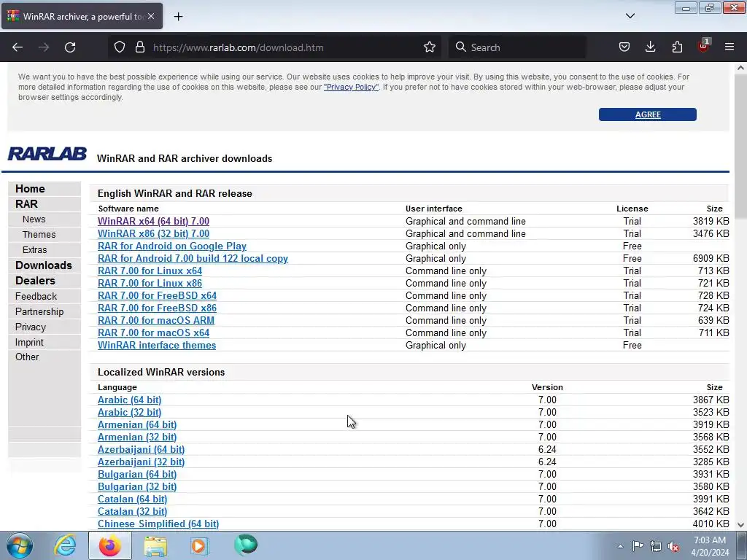Viewport: 747px width, 560px height.
Task: Open RAR for Android on Google Play
Action: [x=172, y=246]
